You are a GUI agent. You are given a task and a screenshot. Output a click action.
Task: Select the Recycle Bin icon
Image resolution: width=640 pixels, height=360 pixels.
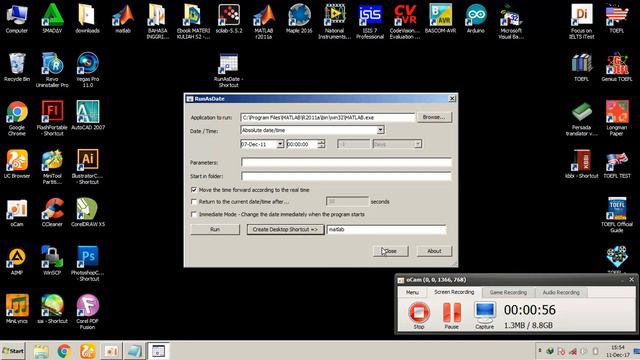pyautogui.click(x=17, y=67)
